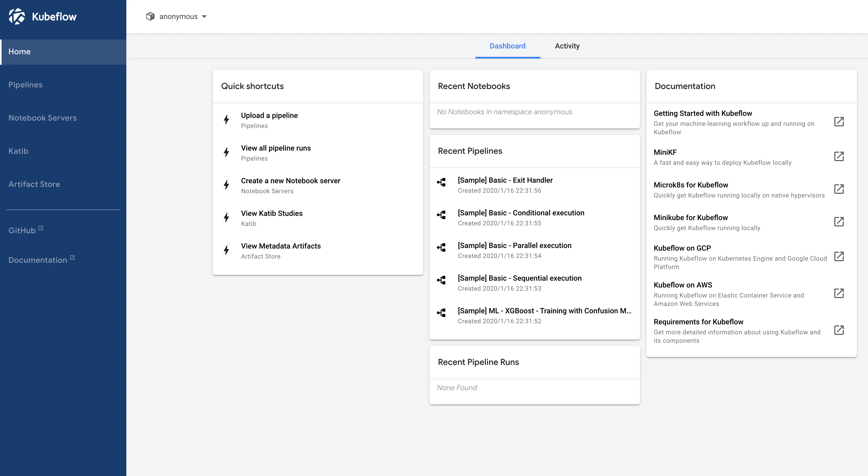Open external link icon for Minikube for Kubeflow
Screen dimensions: 868x476
pyautogui.click(x=839, y=222)
